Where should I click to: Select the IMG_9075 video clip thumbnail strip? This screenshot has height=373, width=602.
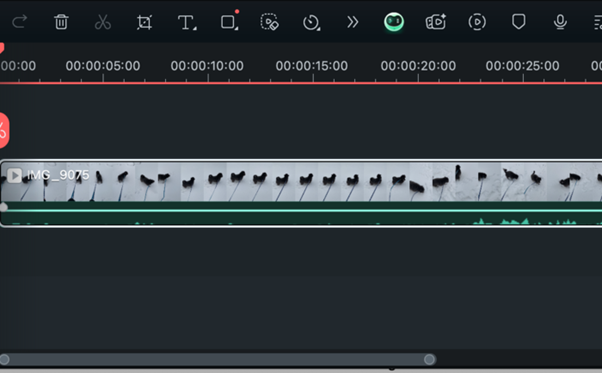pos(301,182)
